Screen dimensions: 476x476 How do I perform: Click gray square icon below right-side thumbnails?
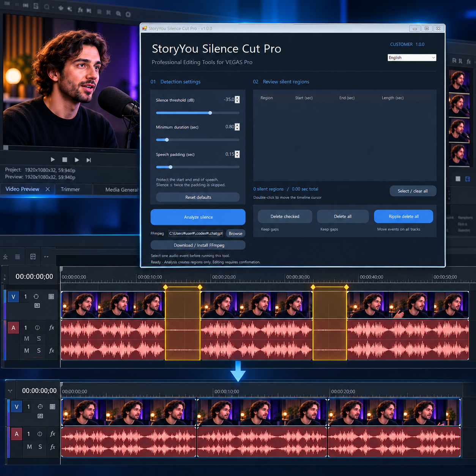pos(458,179)
